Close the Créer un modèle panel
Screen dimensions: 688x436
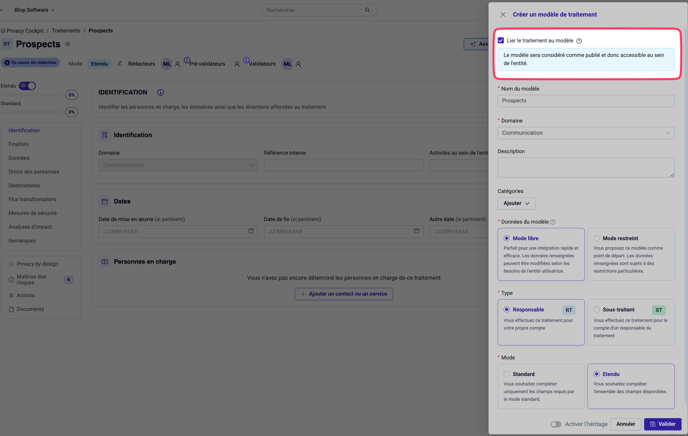point(503,15)
